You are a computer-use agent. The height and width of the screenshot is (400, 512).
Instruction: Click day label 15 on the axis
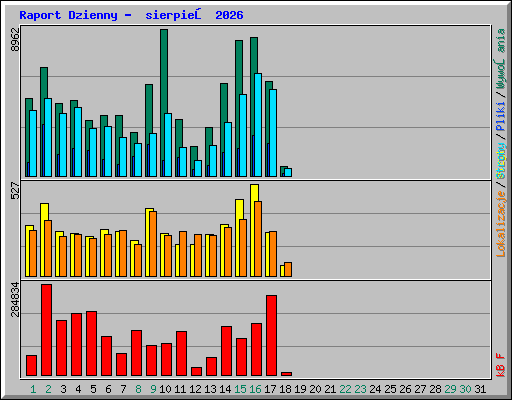240,389
